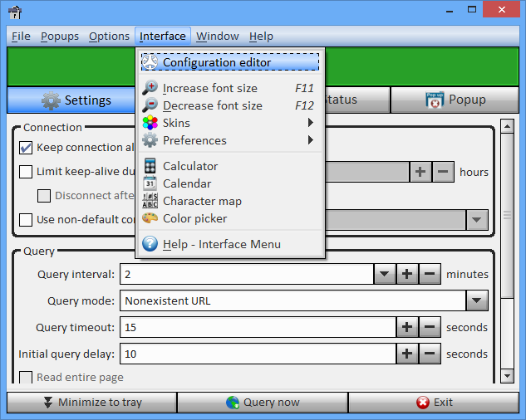Click the Query interval input field

click(x=247, y=274)
